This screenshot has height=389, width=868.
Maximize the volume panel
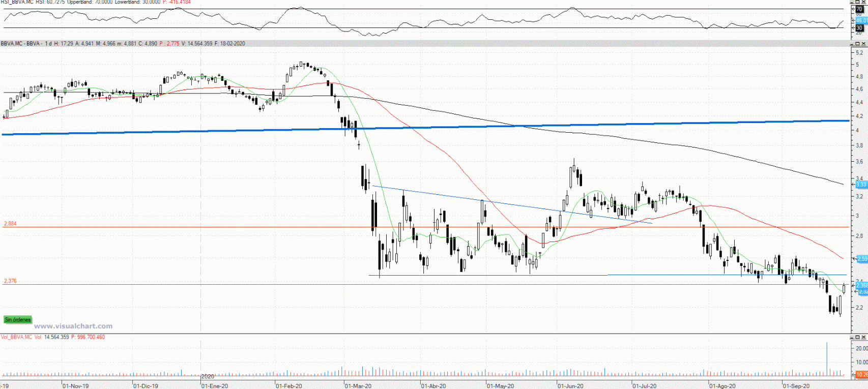tap(857, 337)
